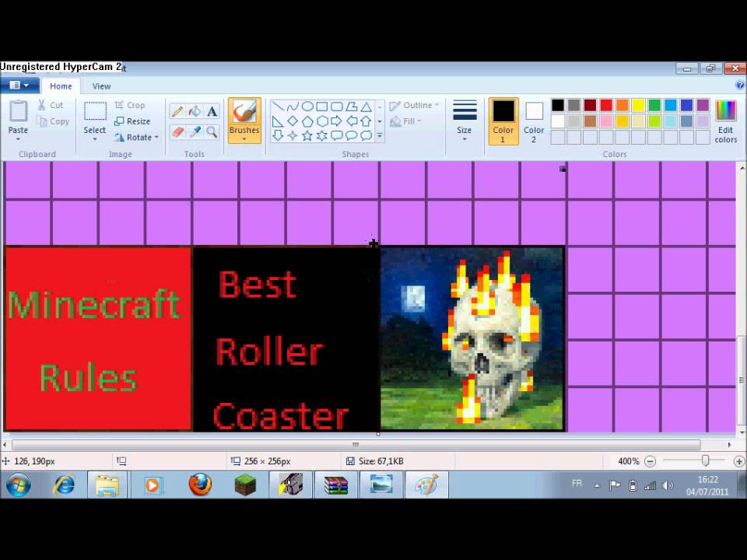
Task: Activate Color 2 background selector
Action: coord(534,121)
